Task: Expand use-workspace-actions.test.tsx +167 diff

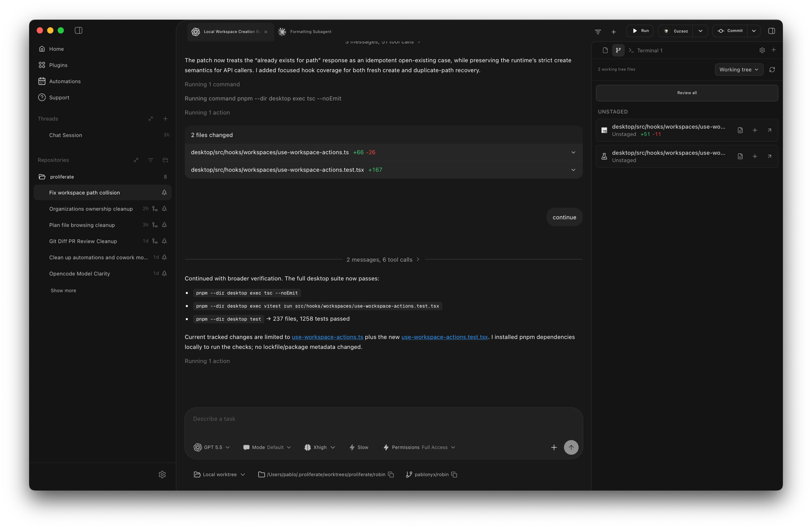Action: pos(573,170)
